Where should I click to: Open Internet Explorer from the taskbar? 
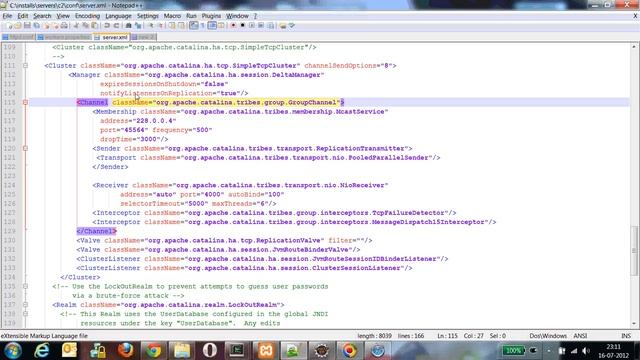click(x=41, y=350)
